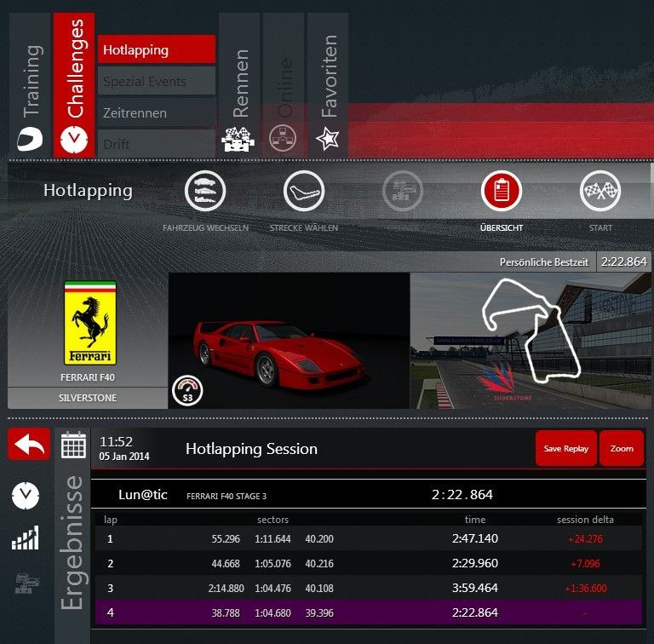Select Drift submenu item
This screenshot has width=654, height=644.
pyautogui.click(x=157, y=144)
